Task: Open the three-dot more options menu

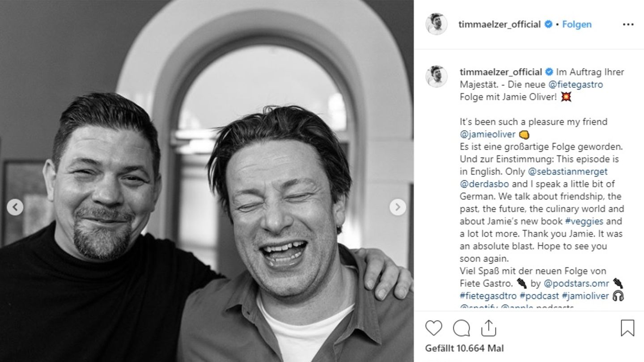Action: pyautogui.click(x=628, y=25)
